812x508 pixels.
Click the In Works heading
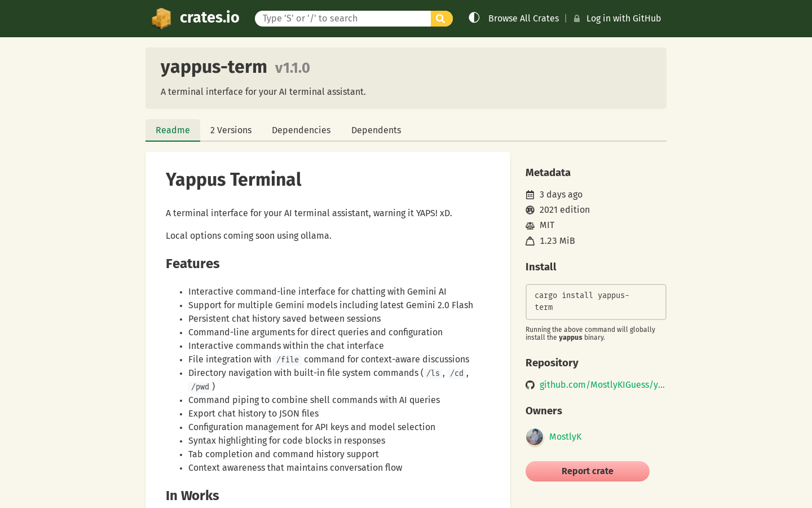point(192,496)
